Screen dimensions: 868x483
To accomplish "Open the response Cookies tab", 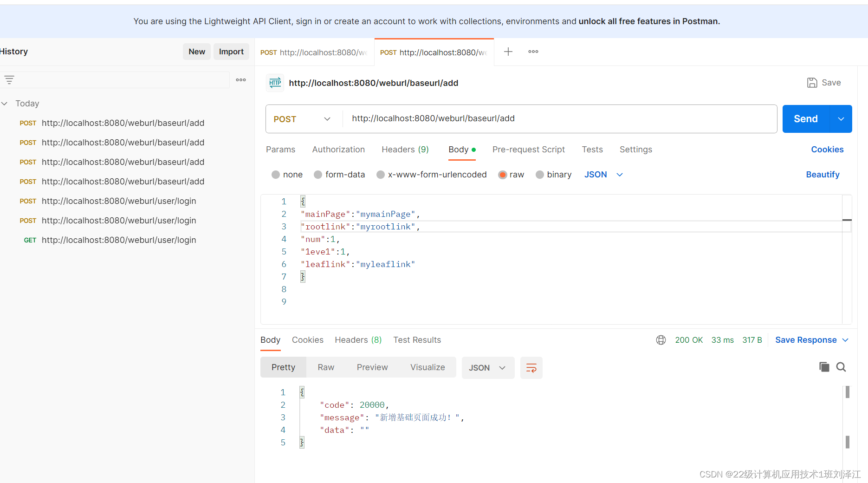I will click(308, 340).
